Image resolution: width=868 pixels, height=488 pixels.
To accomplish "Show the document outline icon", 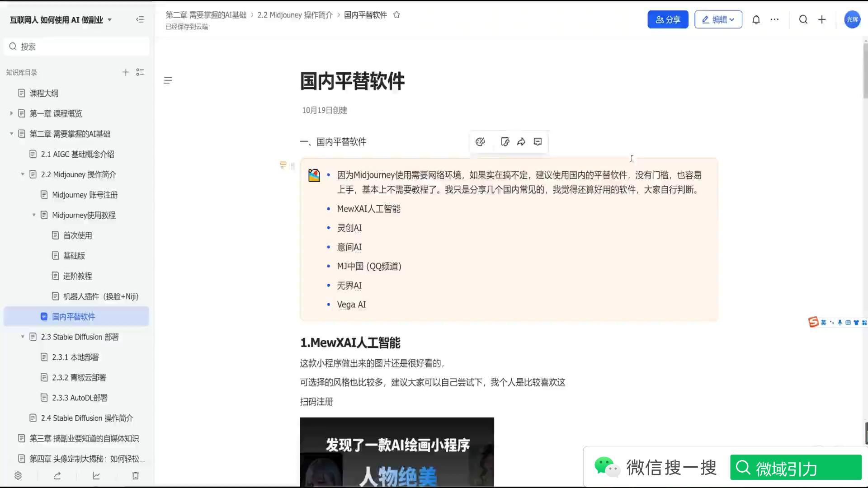I will pos(168,80).
